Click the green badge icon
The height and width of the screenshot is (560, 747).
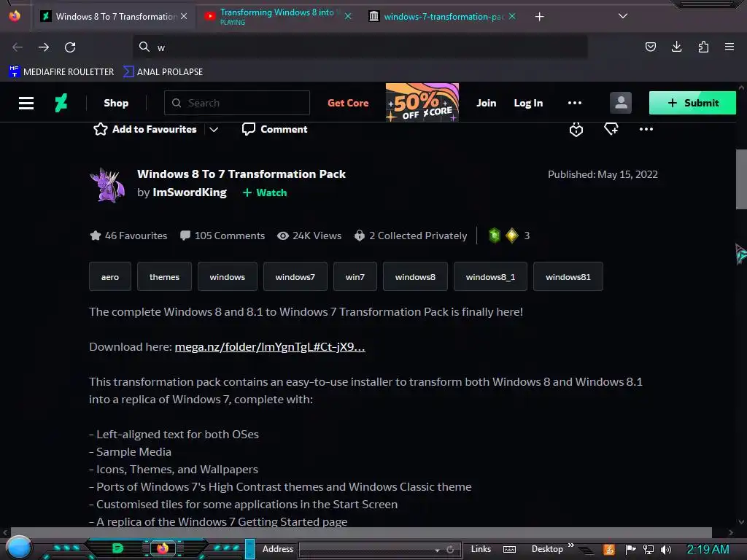pyautogui.click(x=495, y=236)
